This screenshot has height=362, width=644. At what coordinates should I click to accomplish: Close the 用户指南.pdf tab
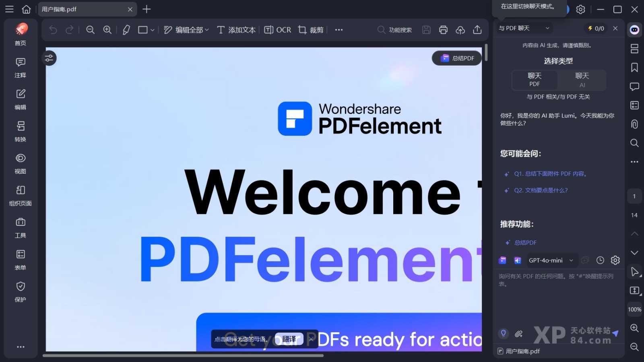click(130, 9)
